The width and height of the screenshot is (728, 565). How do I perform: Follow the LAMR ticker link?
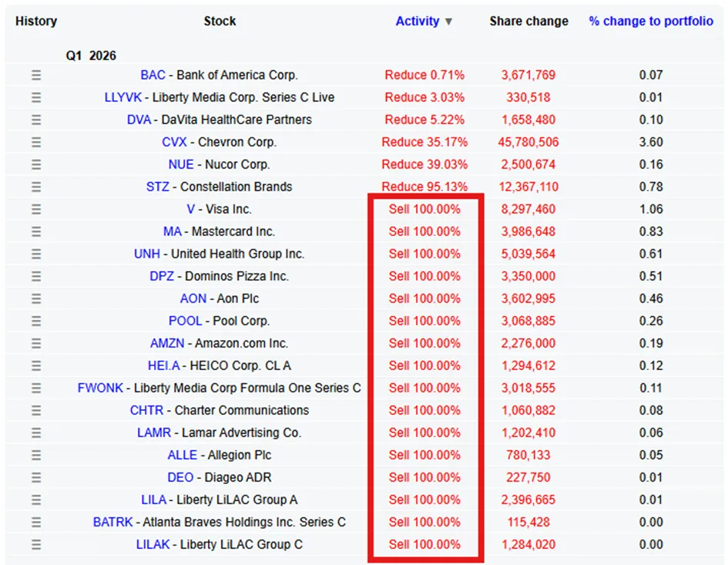point(154,433)
